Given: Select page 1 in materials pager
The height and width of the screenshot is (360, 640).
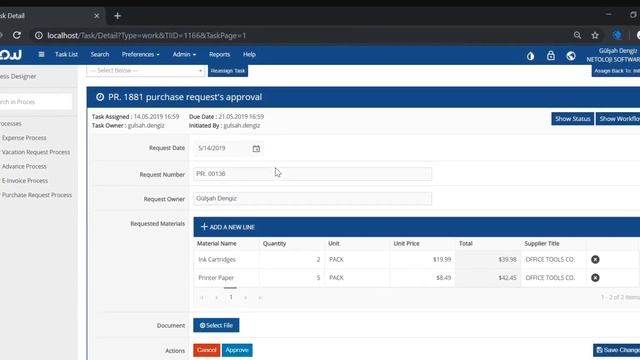Looking at the screenshot, I should 231,297.
